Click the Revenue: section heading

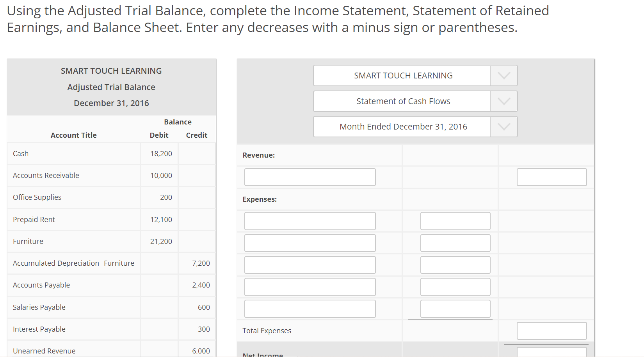pyautogui.click(x=259, y=155)
